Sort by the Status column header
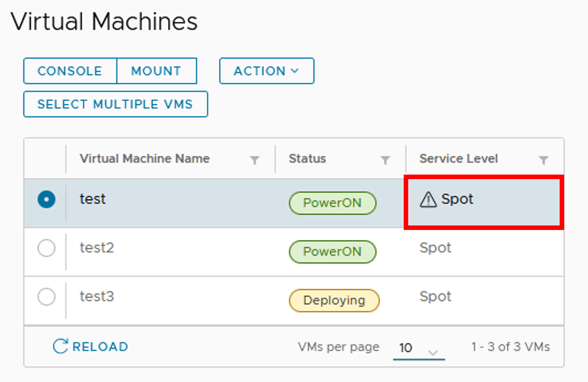 coord(307,158)
